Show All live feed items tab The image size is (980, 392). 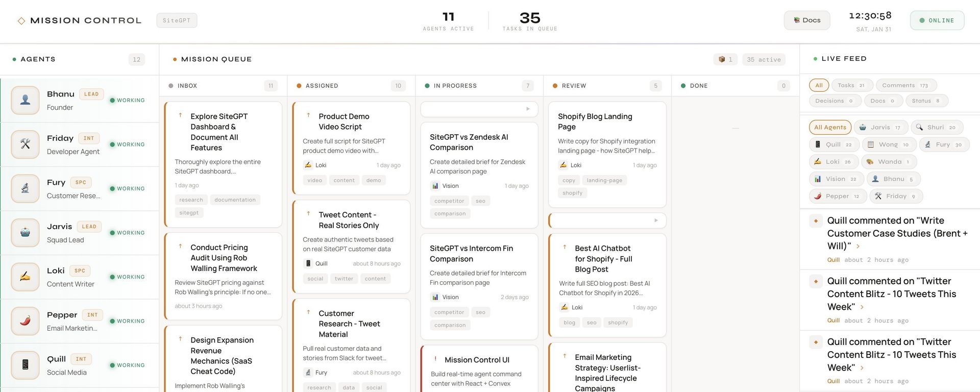pyautogui.click(x=819, y=85)
